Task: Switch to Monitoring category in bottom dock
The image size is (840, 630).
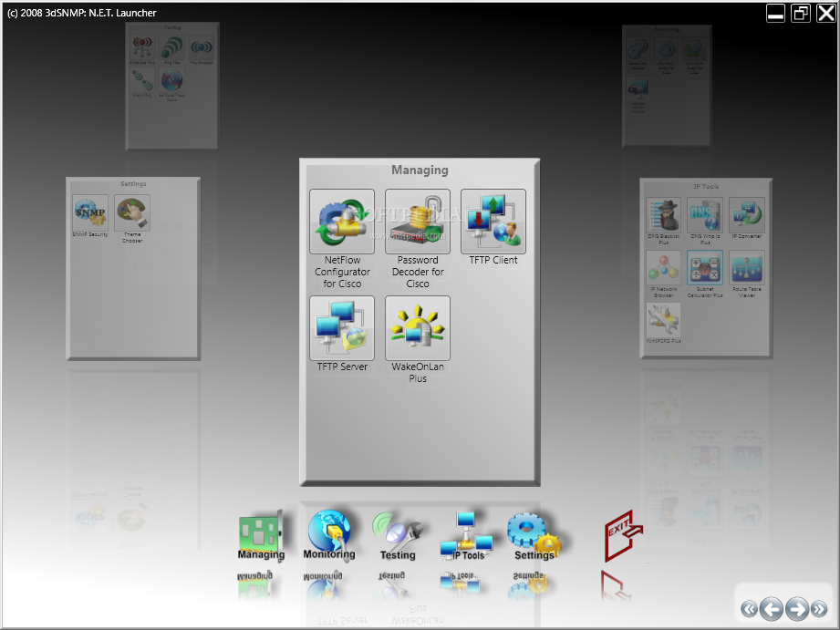Action: pos(329,534)
